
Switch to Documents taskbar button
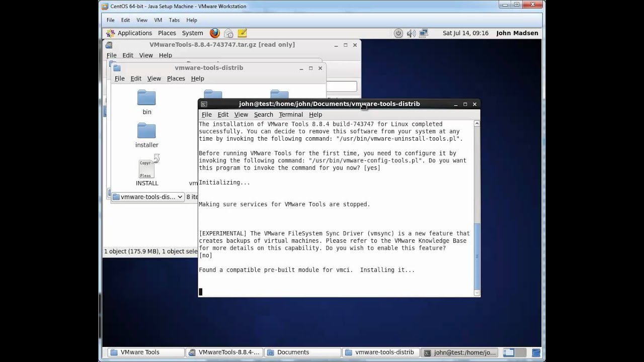click(302, 352)
